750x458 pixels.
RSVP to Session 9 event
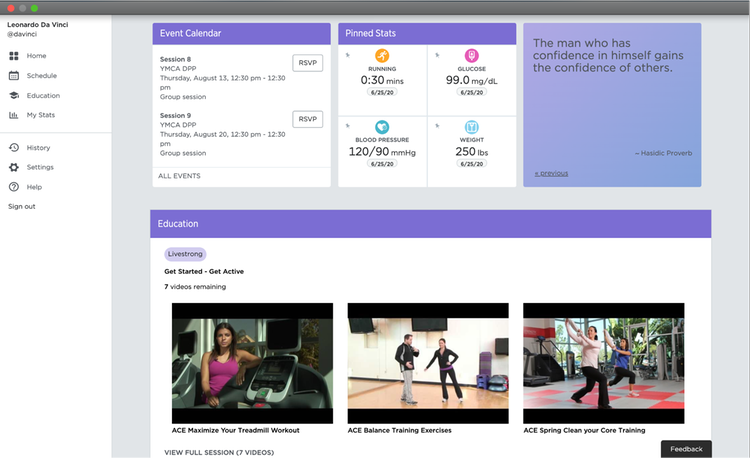(x=308, y=119)
